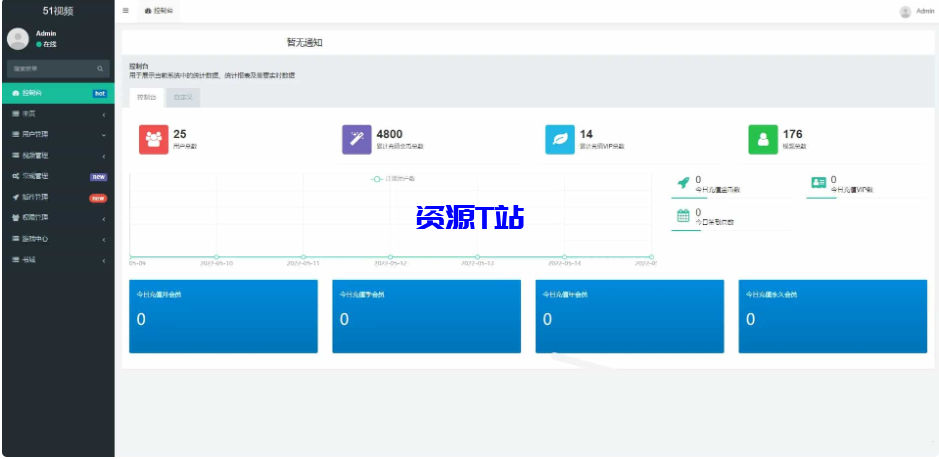939x459 pixels.
Task: Open the 插件管理 sidebar menu item
Action: pyautogui.click(x=58, y=197)
